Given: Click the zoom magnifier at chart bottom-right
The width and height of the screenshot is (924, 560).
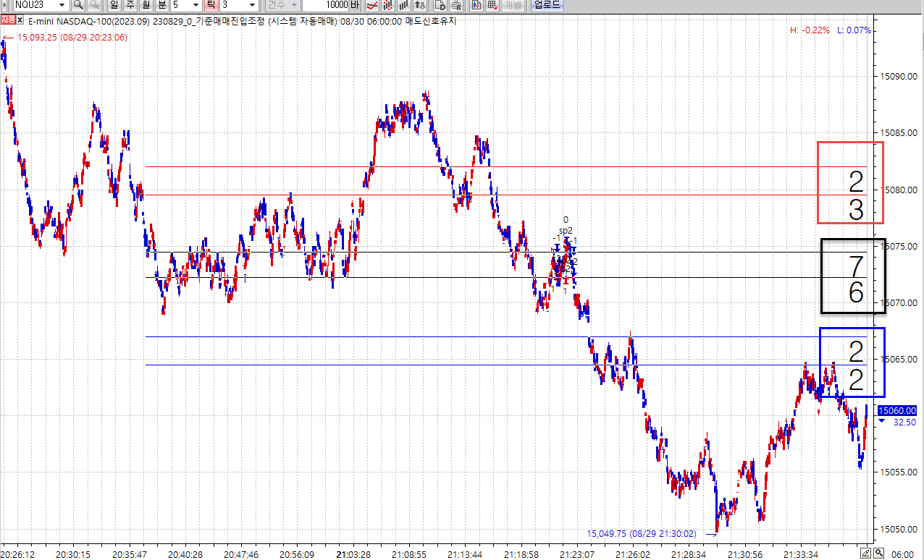Looking at the screenshot, I should click(879, 553).
